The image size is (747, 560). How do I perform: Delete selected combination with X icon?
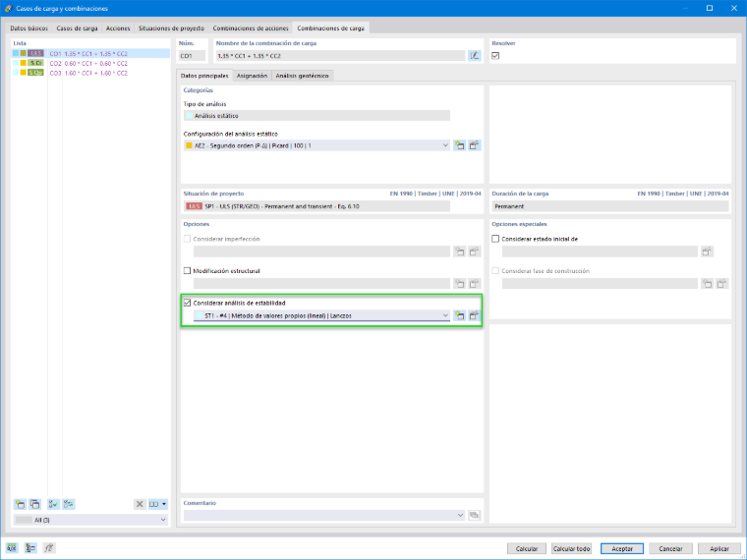(140, 504)
